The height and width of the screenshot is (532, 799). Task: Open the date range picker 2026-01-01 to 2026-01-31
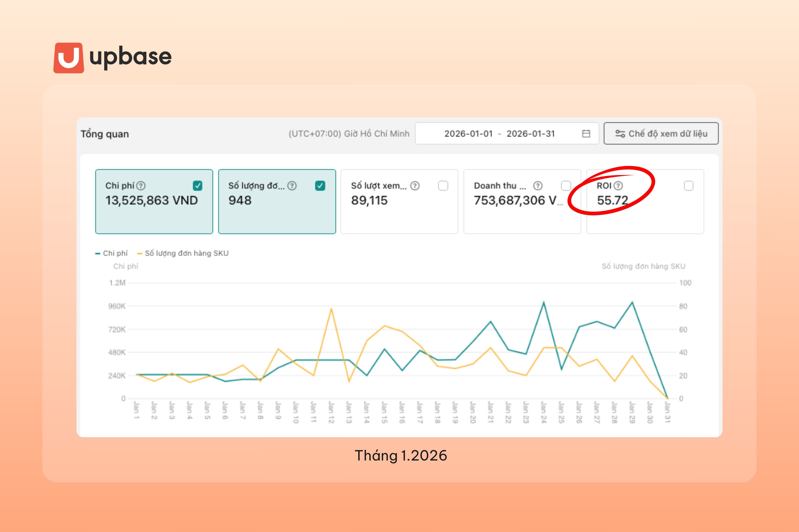click(499, 134)
